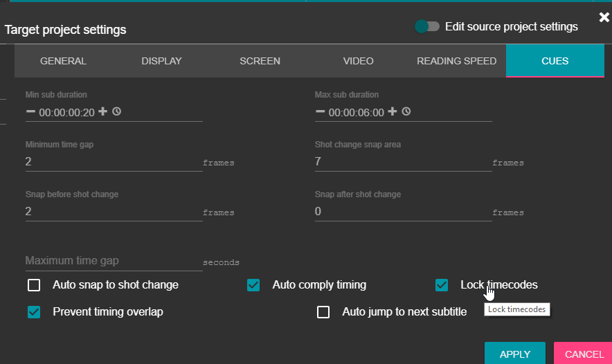This screenshot has height=364, width=612.
Task: Click plus icon for Min sub duration
Action: (x=102, y=111)
